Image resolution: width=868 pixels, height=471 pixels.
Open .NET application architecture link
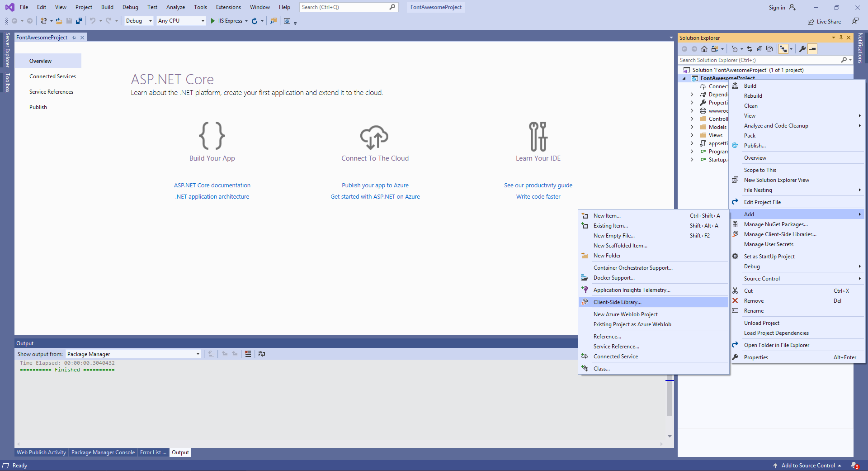tap(212, 197)
